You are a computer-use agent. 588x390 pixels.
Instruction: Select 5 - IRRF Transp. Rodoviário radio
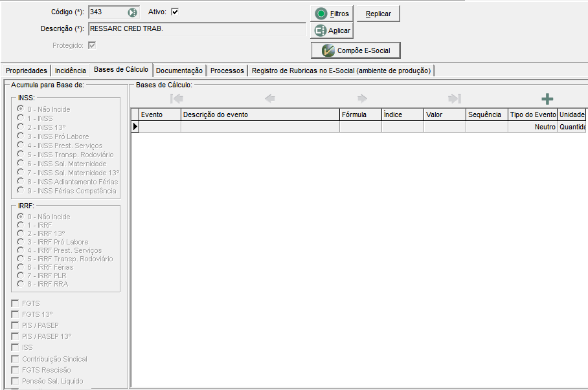click(20, 259)
